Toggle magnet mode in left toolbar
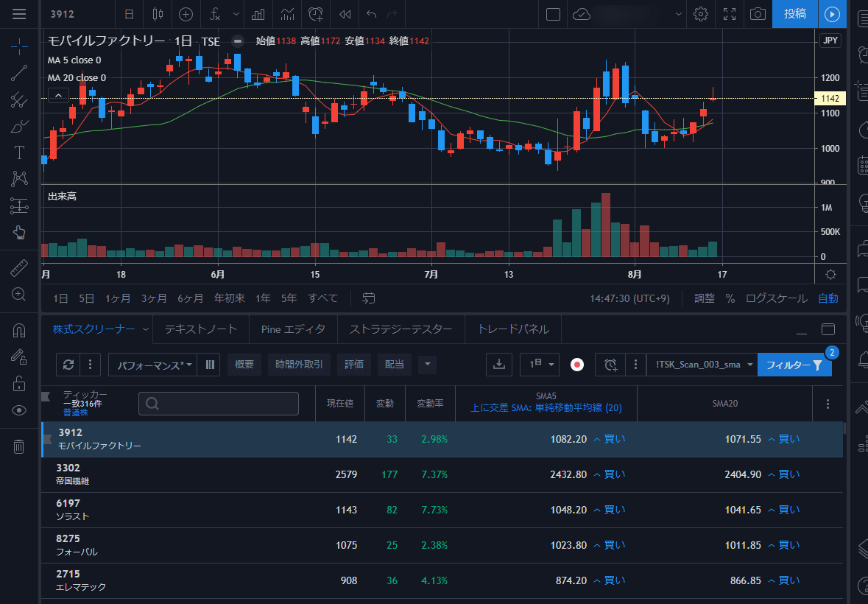Image resolution: width=868 pixels, height=604 pixels. point(19,331)
